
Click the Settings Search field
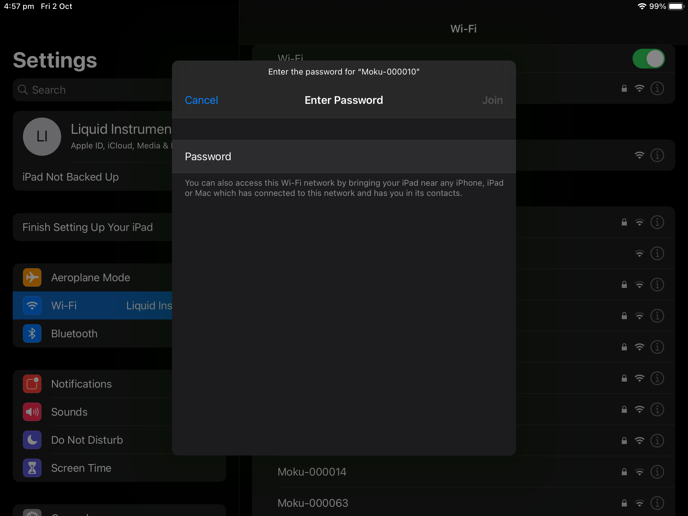tap(93, 90)
